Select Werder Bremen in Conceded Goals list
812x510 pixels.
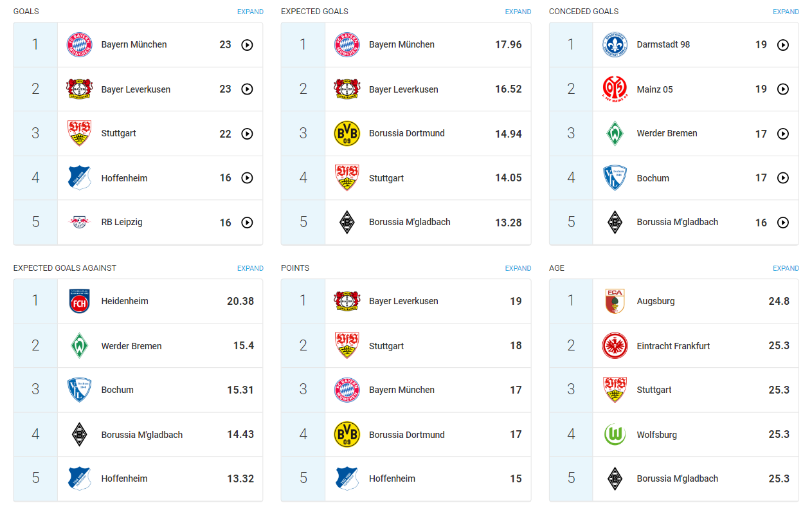[x=667, y=134]
